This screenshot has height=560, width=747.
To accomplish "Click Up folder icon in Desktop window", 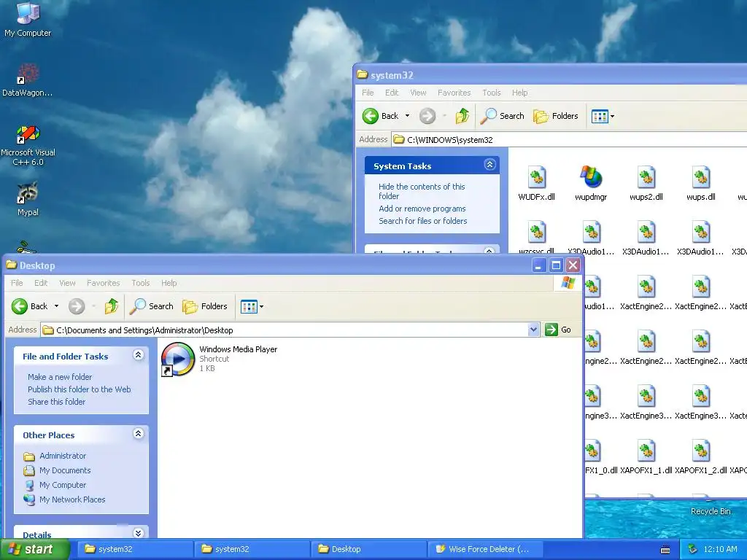I will click(112, 306).
